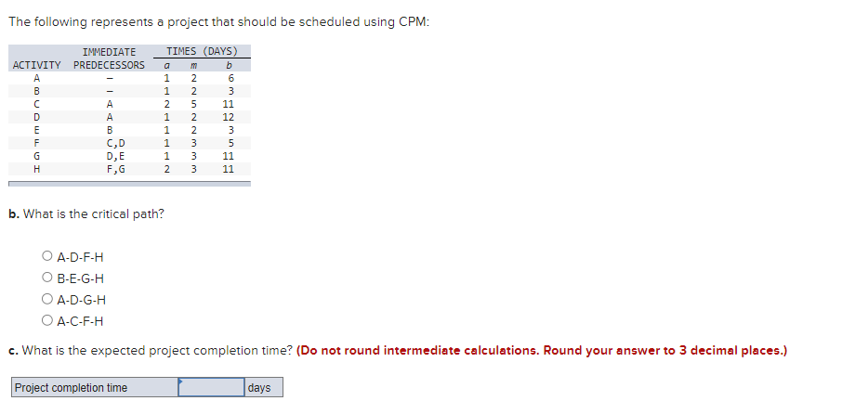The height and width of the screenshot is (401, 868).
Task: Click the b value 6 for activity A
Action: (x=230, y=78)
